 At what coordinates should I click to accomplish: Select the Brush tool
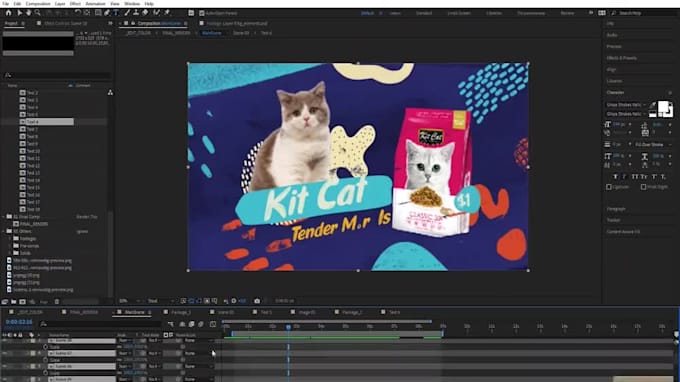coord(127,13)
